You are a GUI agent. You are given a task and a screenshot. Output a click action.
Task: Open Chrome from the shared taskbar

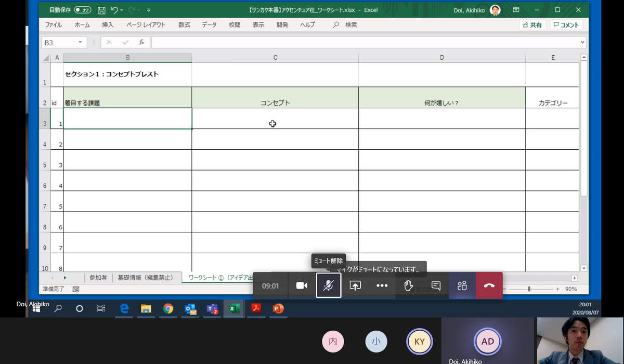tap(168, 308)
